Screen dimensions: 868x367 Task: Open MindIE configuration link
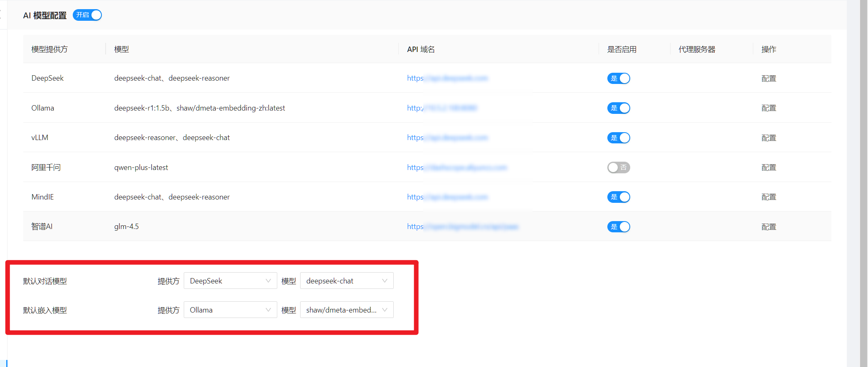(769, 197)
